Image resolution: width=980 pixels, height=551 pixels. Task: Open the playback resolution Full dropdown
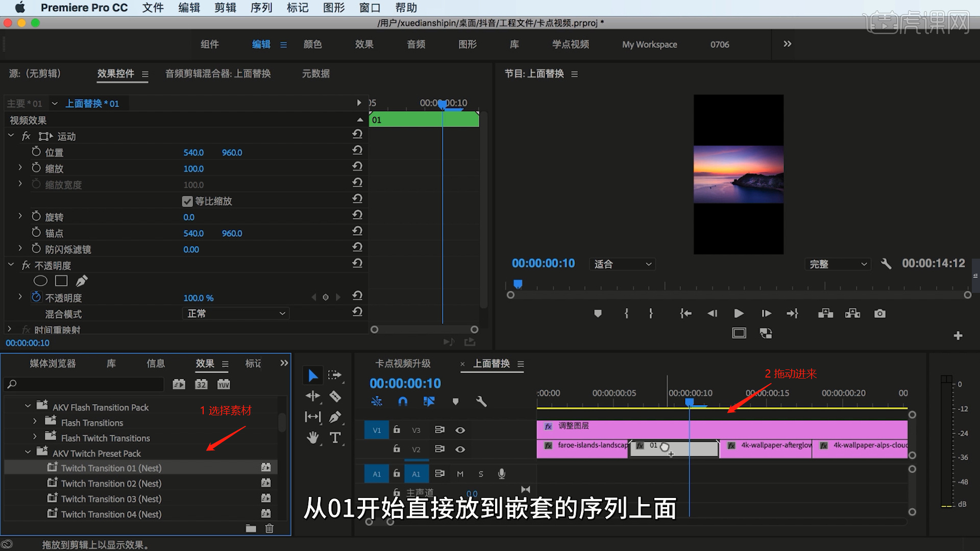[838, 264]
